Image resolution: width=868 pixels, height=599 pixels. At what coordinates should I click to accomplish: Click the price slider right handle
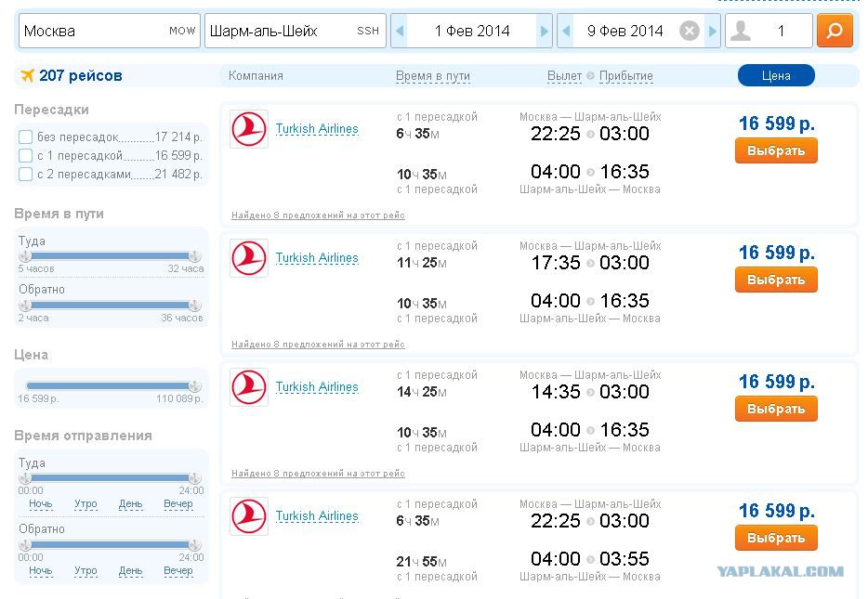point(194,385)
